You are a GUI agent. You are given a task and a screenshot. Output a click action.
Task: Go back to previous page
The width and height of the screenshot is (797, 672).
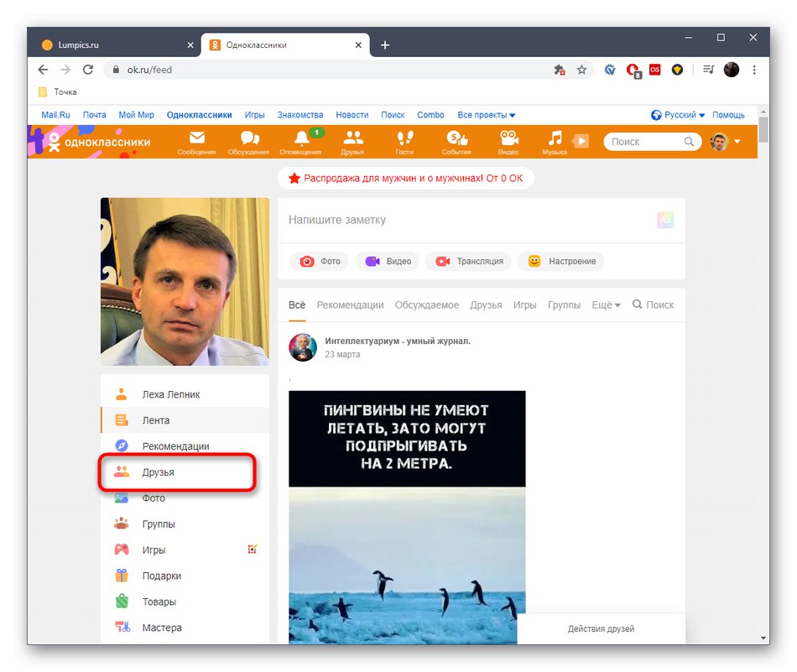click(43, 70)
